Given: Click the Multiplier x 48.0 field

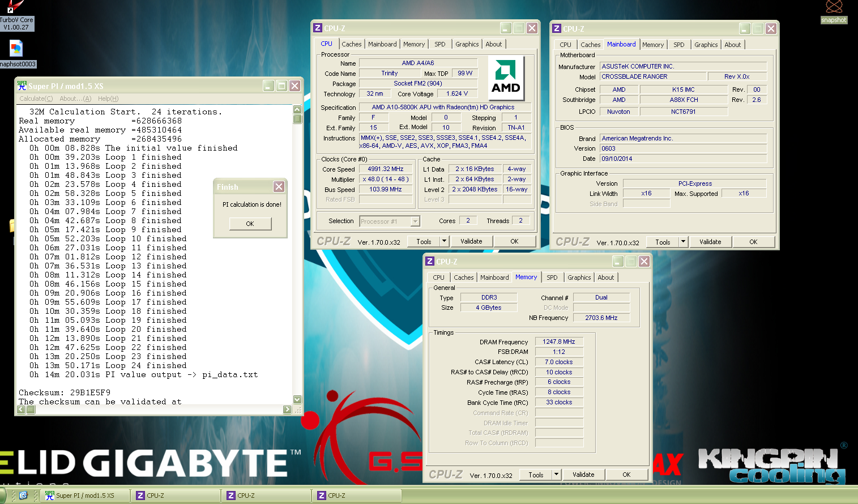Looking at the screenshot, I should point(386,179).
